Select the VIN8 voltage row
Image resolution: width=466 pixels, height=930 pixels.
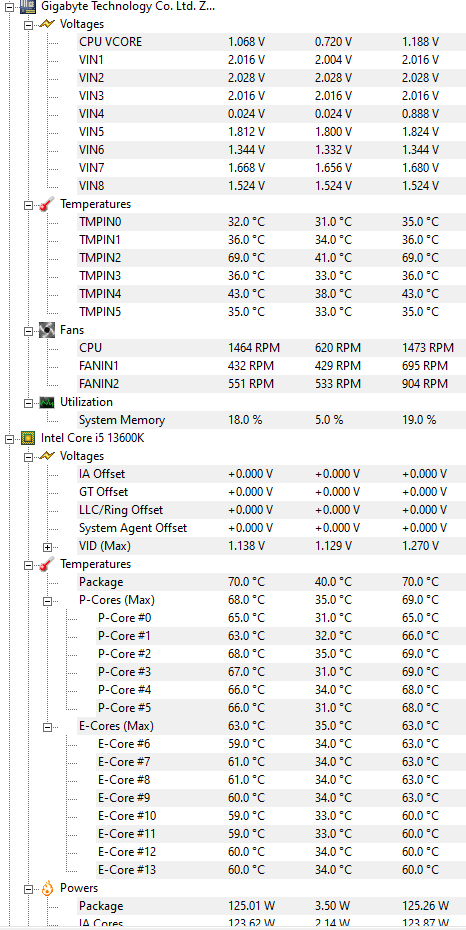[271, 186]
